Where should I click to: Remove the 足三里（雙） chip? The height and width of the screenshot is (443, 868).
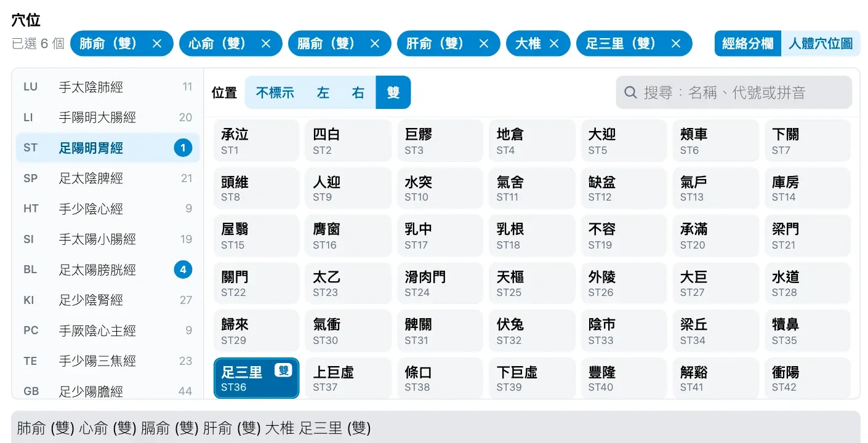[676, 44]
